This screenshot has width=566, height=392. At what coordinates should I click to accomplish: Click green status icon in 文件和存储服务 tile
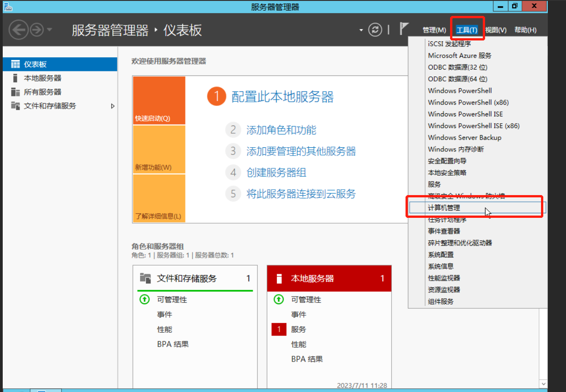tap(144, 300)
